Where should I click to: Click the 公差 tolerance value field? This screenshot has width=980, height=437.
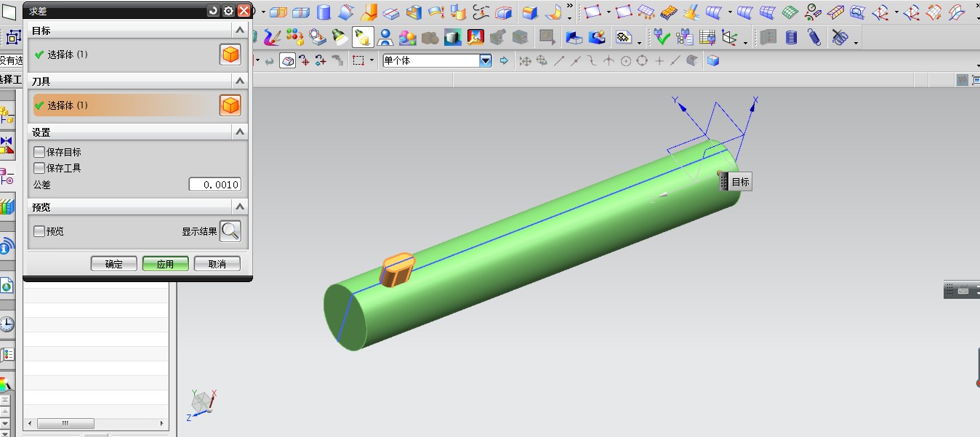[x=215, y=185]
